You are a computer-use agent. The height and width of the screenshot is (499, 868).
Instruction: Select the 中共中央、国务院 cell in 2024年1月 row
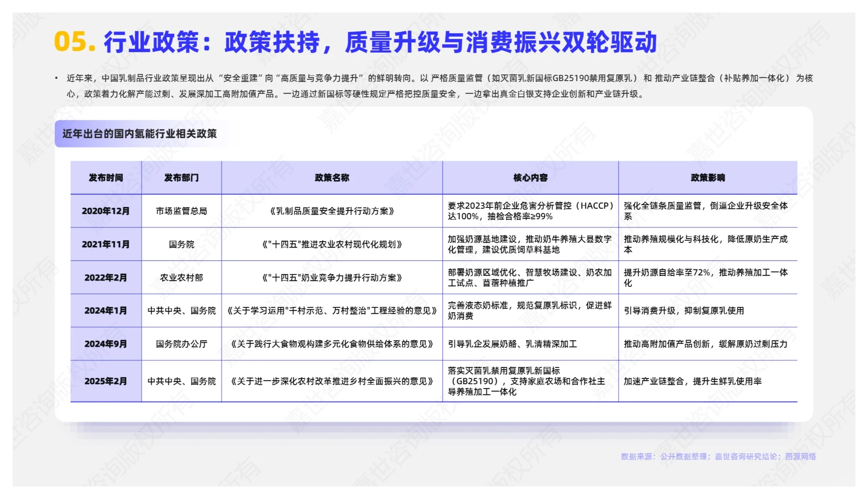[x=182, y=311]
